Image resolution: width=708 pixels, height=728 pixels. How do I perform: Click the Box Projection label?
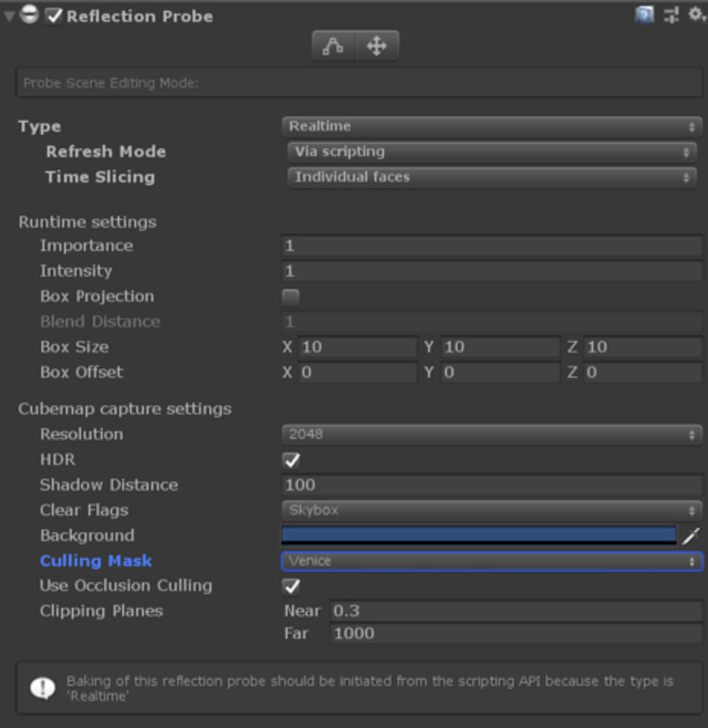(x=97, y=296)
